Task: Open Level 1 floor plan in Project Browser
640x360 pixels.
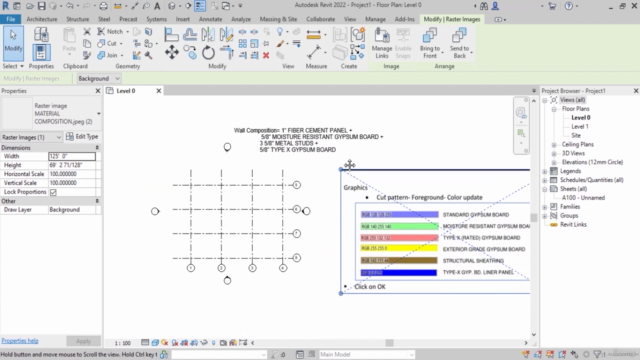Action: (580, 127)
